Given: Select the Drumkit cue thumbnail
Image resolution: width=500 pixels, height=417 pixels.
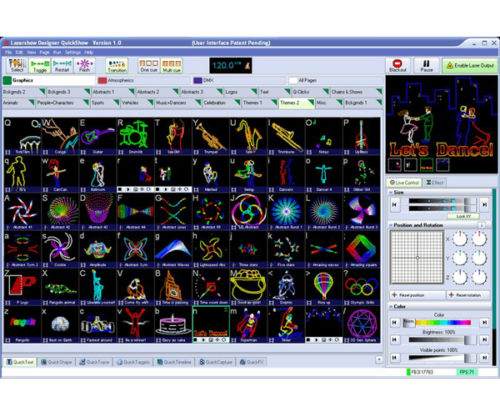Looking at the screenshot, I should 135,136.
